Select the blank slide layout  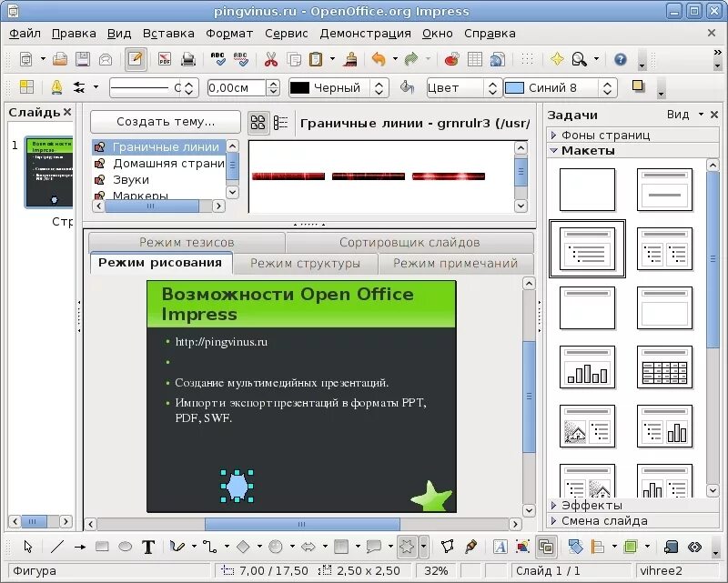click(x=587, y=190)
